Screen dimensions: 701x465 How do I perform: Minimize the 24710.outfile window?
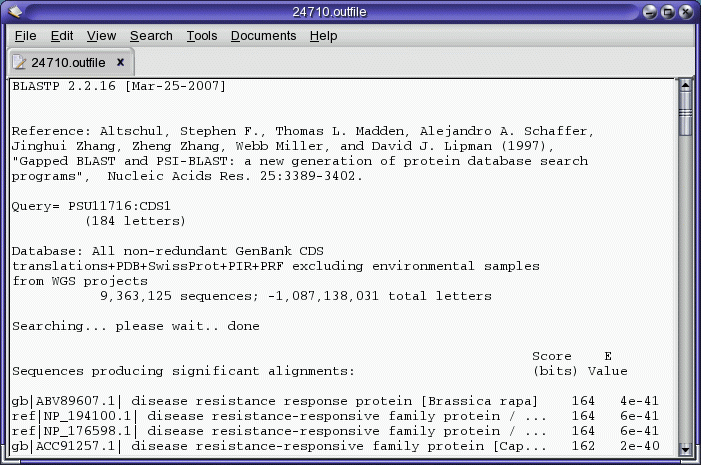click(651, 12)
